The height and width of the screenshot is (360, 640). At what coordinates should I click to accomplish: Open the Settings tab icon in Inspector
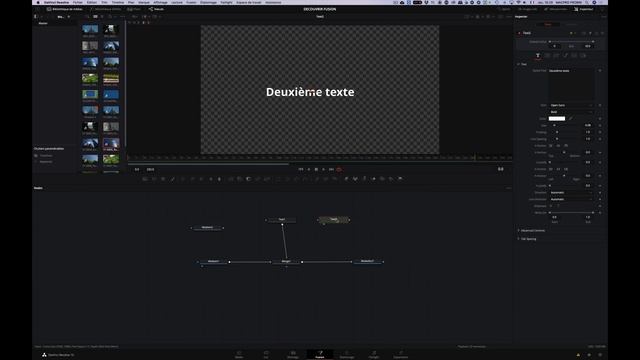pos(583,56)
